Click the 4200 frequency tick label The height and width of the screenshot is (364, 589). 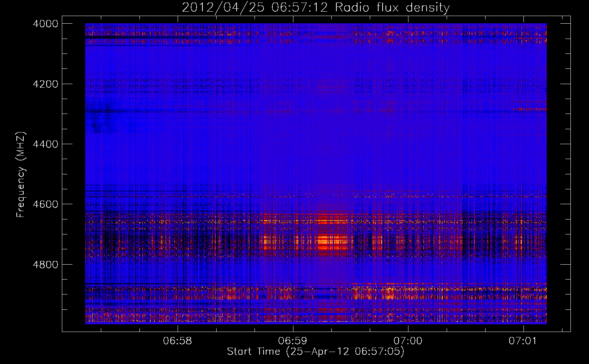pos(46,84)
